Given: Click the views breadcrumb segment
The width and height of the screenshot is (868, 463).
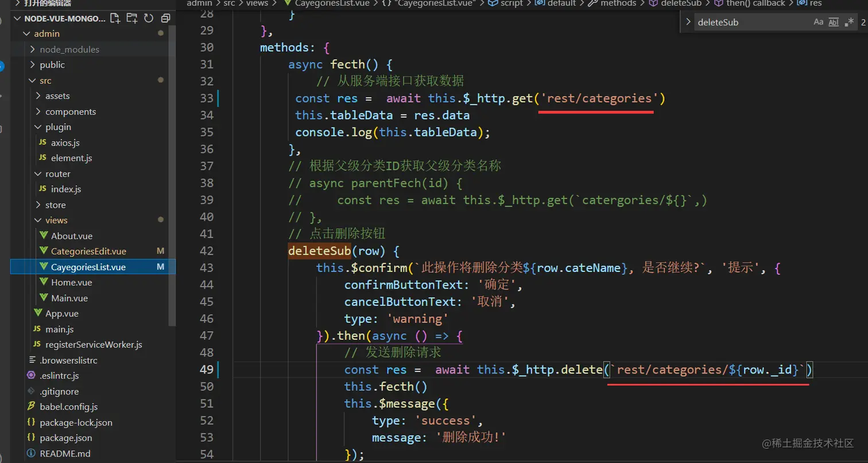Looking at the screenshot, I should tap(257, 3).
